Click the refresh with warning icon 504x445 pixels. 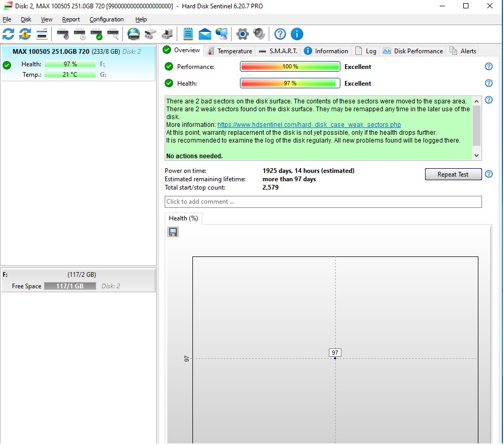(x=25, y=34)
